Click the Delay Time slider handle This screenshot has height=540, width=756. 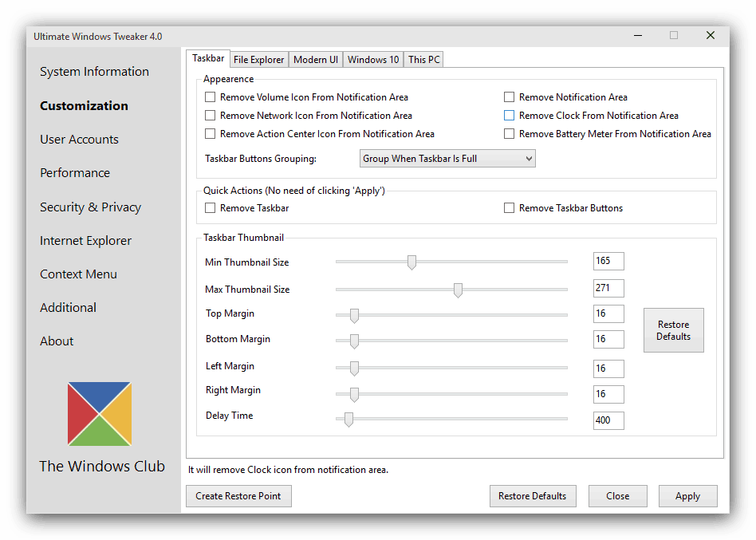[348, 420]
